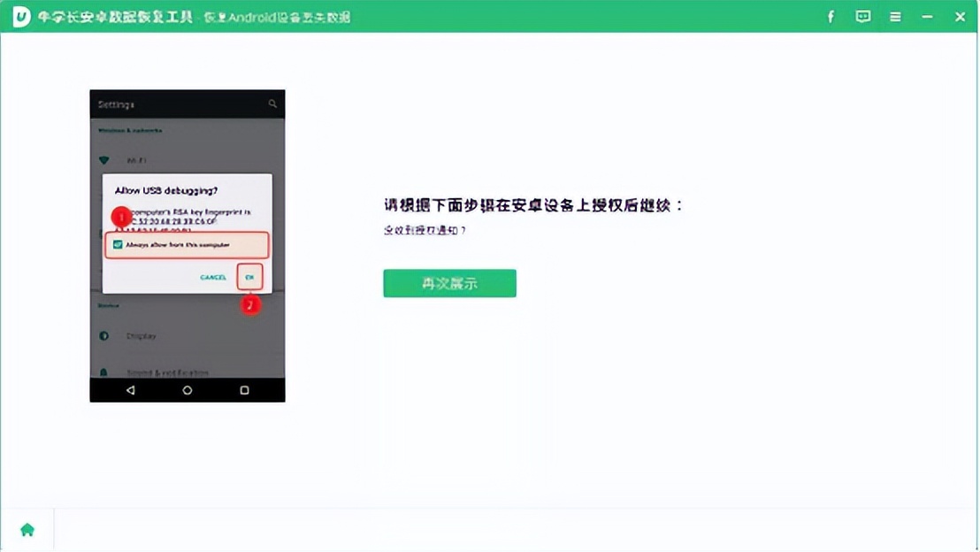Check 'Always allow from this computer' box
980x552 pixels.
click(118, 244)
